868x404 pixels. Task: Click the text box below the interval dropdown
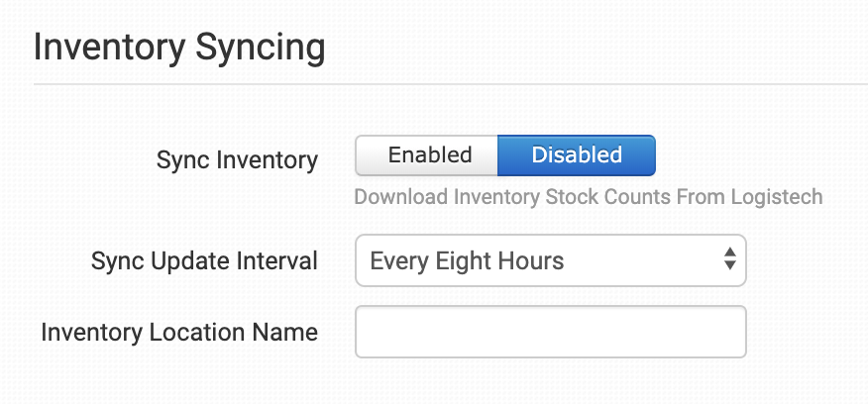point(550,332)
